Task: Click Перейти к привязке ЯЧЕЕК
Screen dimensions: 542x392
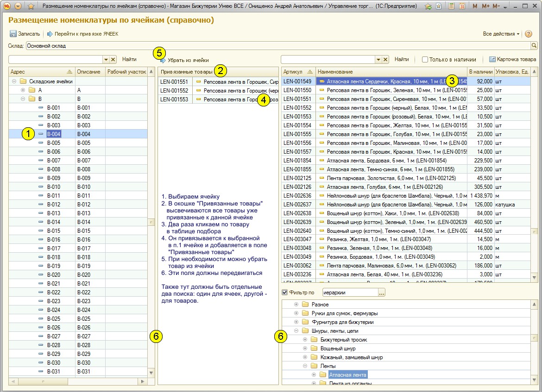Action: pos(82,34)
